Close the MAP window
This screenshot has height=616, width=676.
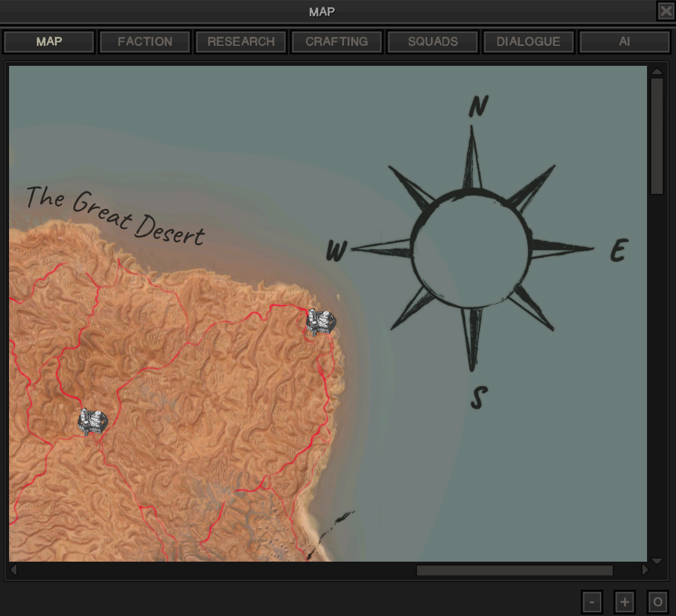click(x=666, y=11)
